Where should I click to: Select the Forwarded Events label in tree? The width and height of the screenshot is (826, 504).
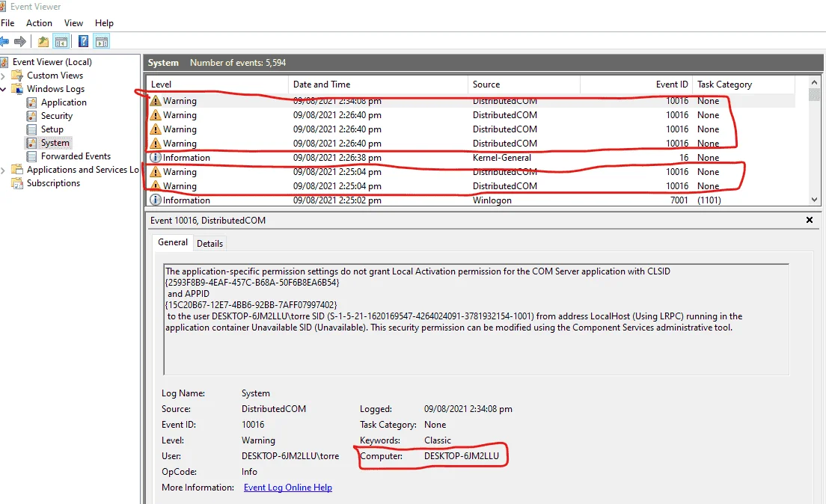pos(76,156)
